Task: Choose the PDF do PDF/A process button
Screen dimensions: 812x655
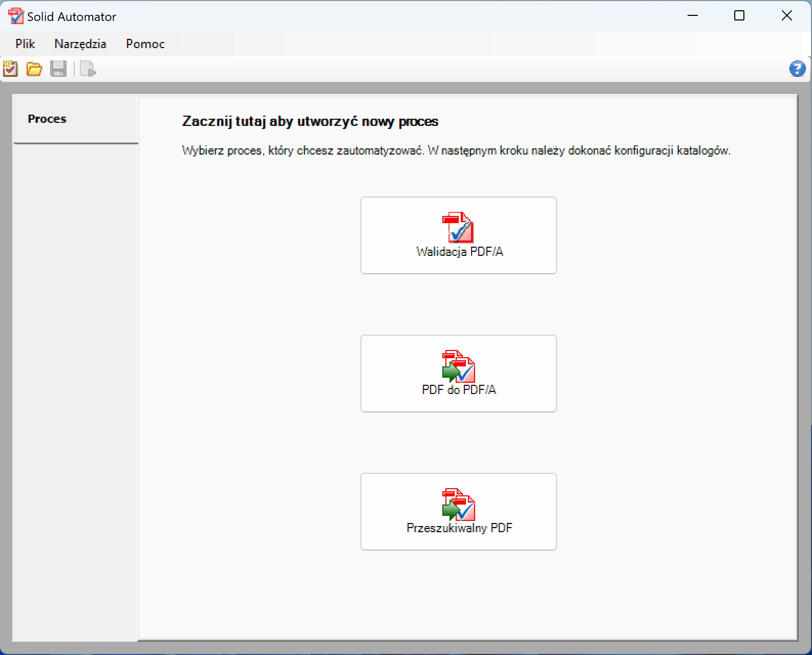Action: click(x=459, y=374)
